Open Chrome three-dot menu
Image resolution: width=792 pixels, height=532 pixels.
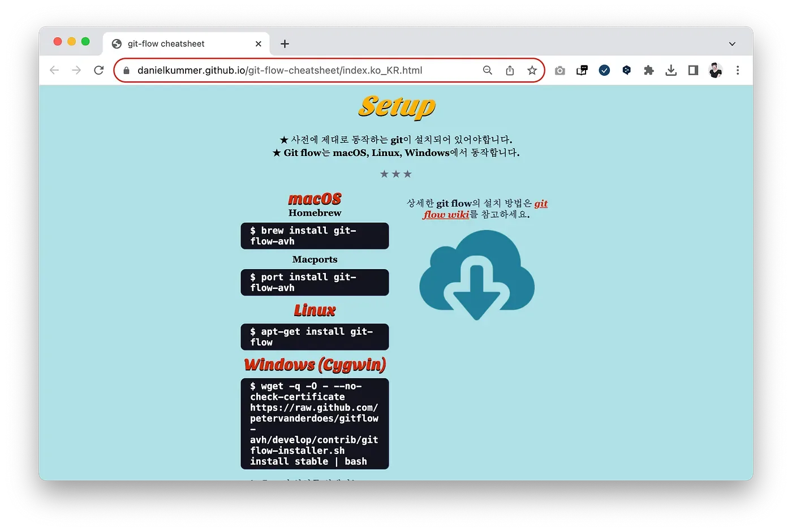tap(738, 70)
